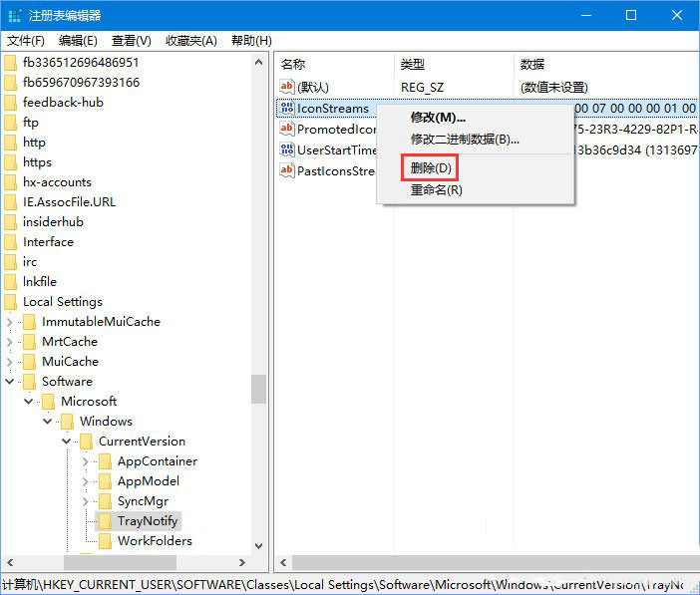
Task: Expand the AppContainer tree node
Action: (x=86, y=461)
